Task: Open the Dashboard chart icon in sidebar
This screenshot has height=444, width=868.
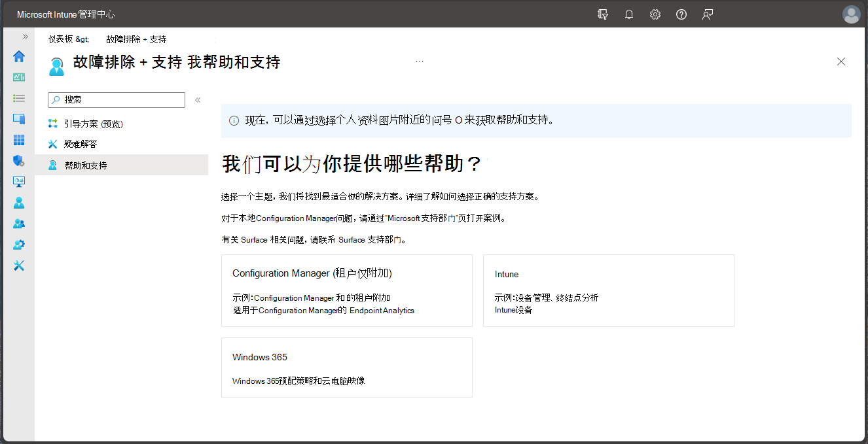Action: click(x=19, y=77)
